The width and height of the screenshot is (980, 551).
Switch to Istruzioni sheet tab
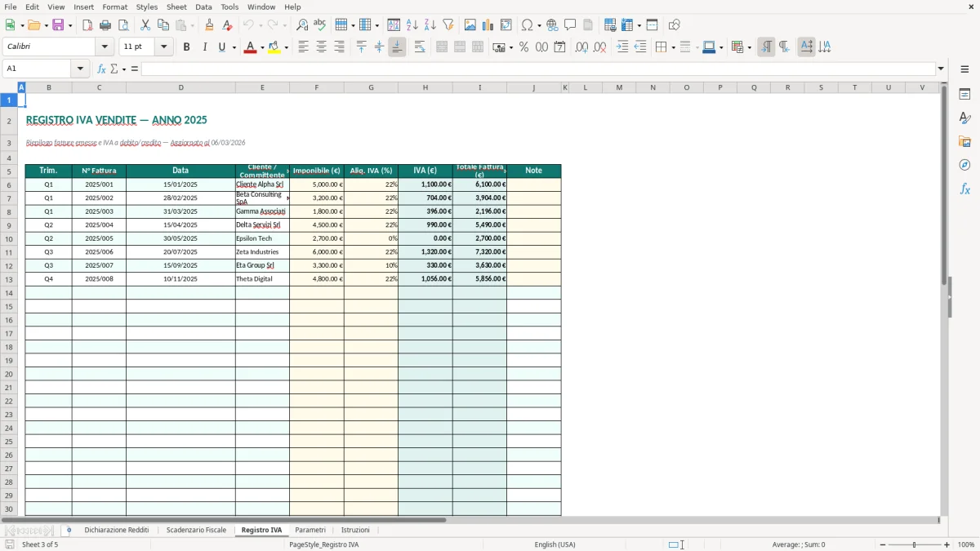pyautogui.click(x=355, y=530)
